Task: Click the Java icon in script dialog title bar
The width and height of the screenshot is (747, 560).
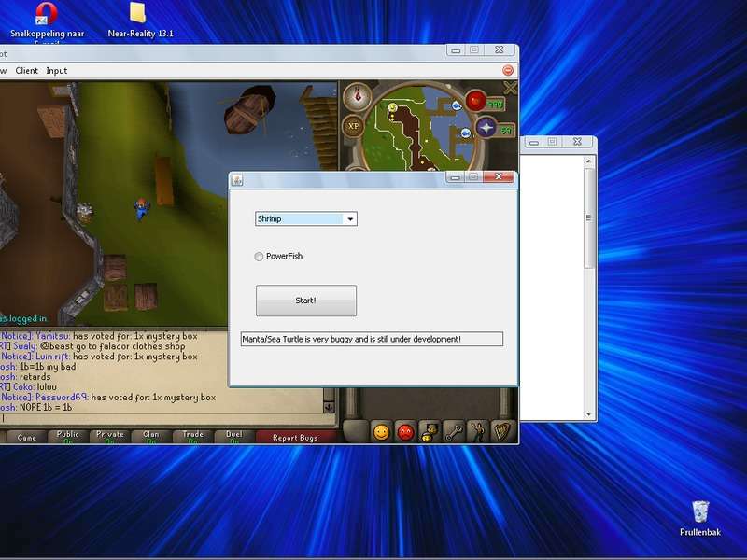Action: click(237, 180)
